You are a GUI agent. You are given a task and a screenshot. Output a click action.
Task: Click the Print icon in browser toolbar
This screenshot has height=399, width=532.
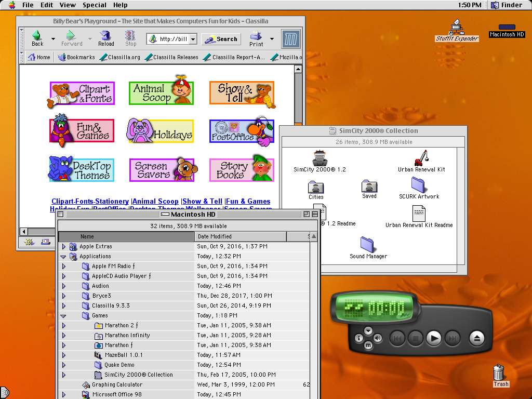click(256, 38)
